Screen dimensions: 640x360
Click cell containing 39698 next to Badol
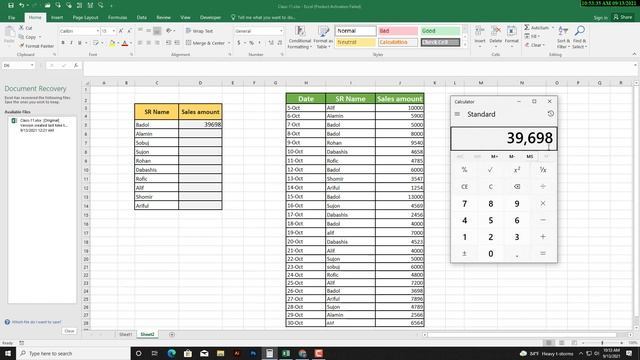point(200,124)
